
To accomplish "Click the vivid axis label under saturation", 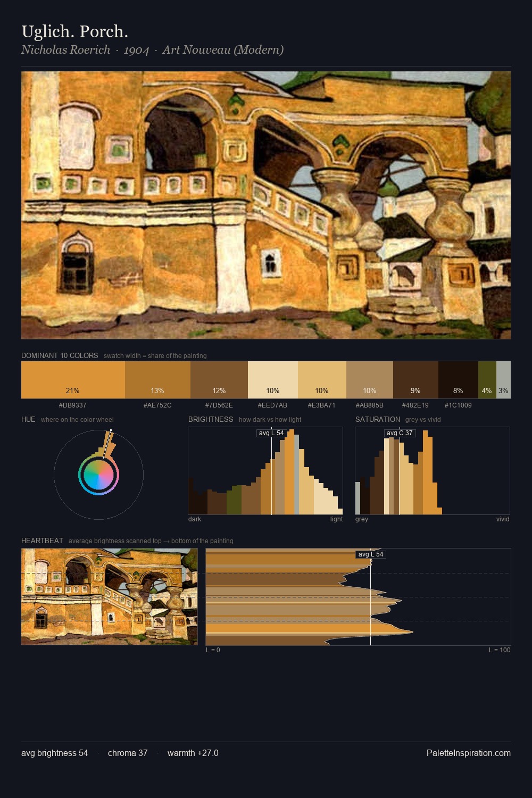I will (503, 519).
